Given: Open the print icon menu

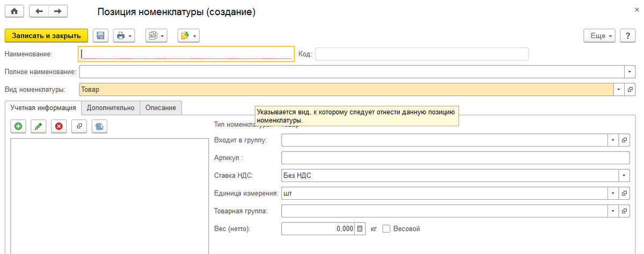Looking at the screenshot, I should pos(124,35).
